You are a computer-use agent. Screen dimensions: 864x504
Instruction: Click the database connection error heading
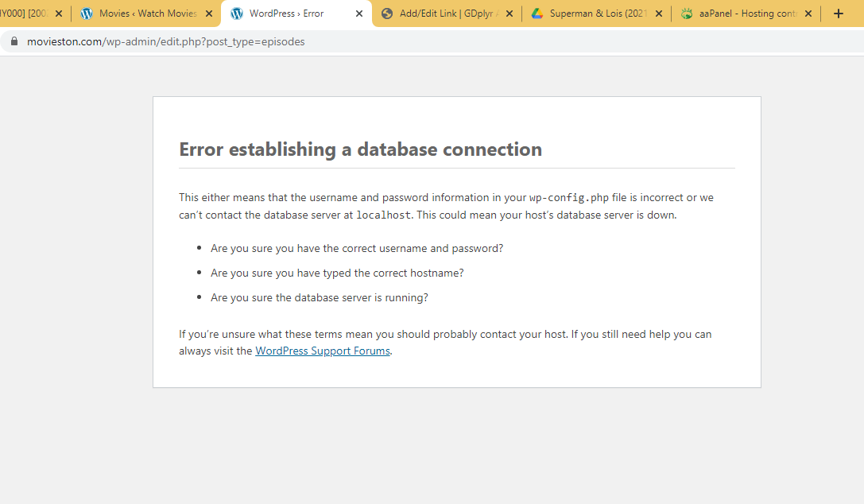click(x=360, y=149)
